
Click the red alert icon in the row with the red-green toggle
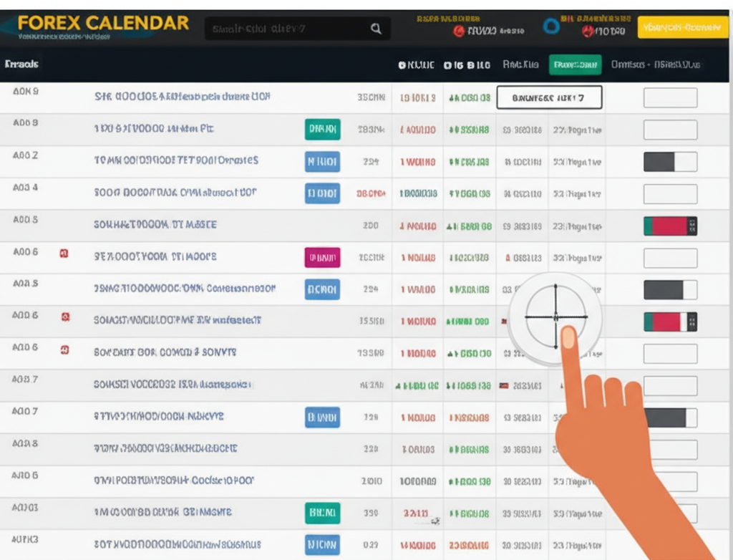66,316
